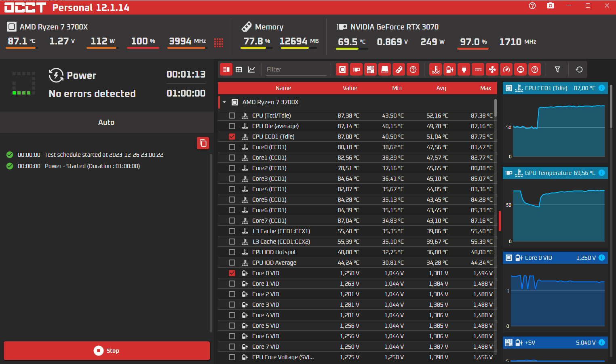
Task: Enable the Core0 (CCD1) temperature checkbox
Action: [x=232, y=147]
